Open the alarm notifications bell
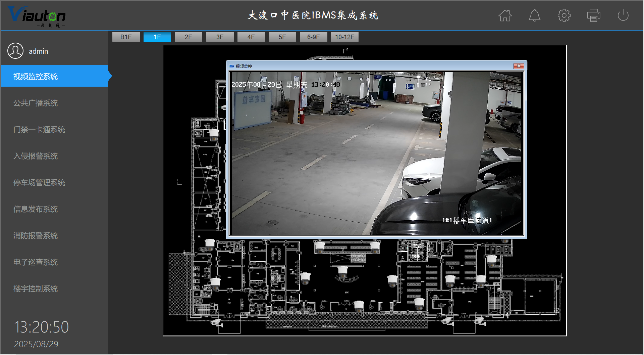644x355 pixels. tap(534, 15)
